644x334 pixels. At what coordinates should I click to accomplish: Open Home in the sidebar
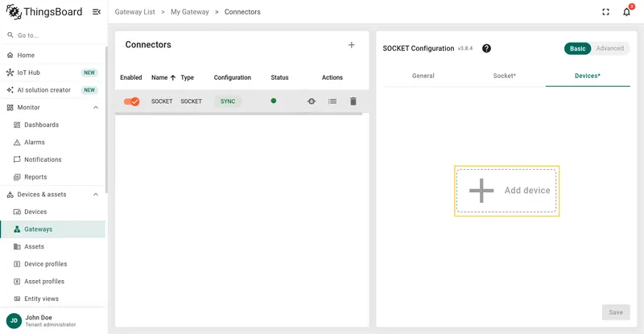click(x=52, y=55)
